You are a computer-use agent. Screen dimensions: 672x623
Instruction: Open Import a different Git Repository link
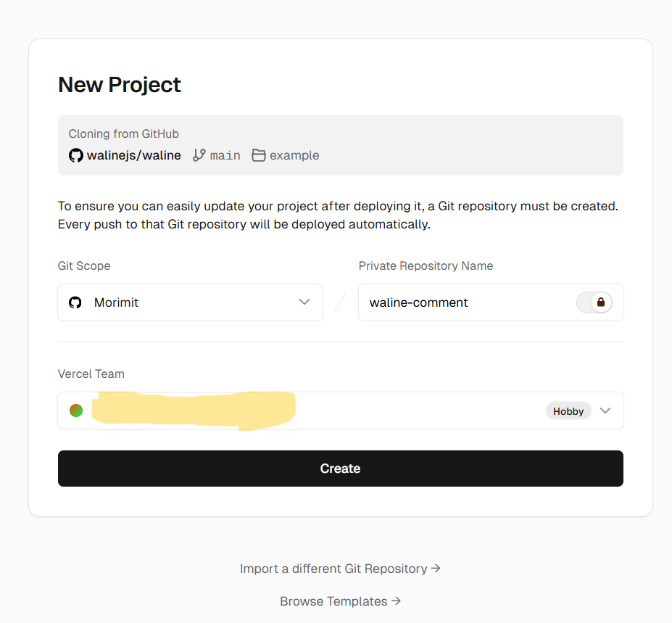[333, 569]
